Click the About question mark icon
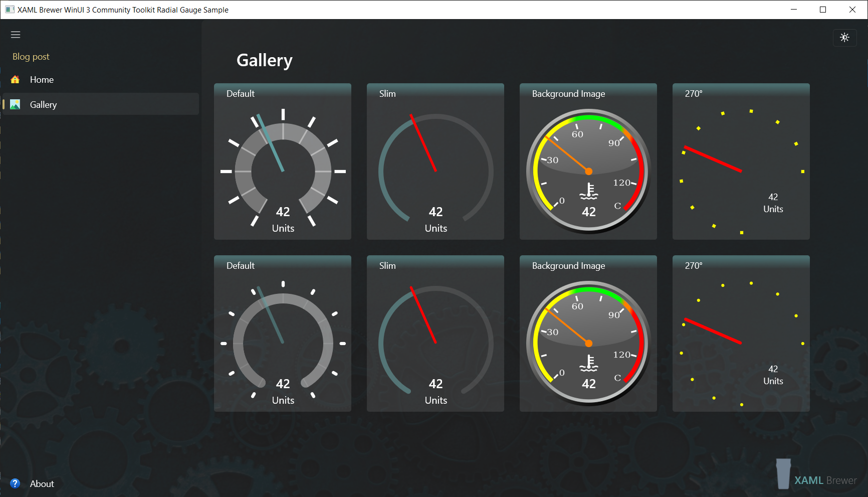This screenshot has width=868, height=497. pos(15,483)
